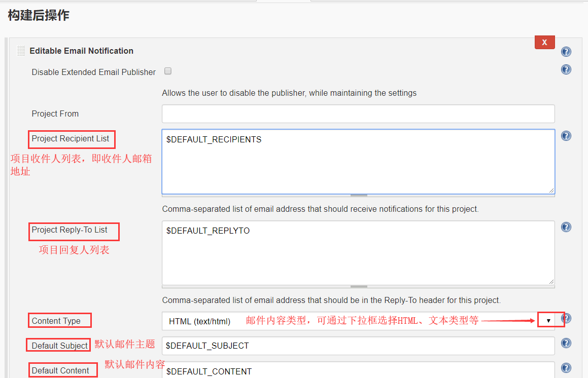Click help text about the Reply-To header
The width and height of the screenshot is (588, 378).
[331, 300]
